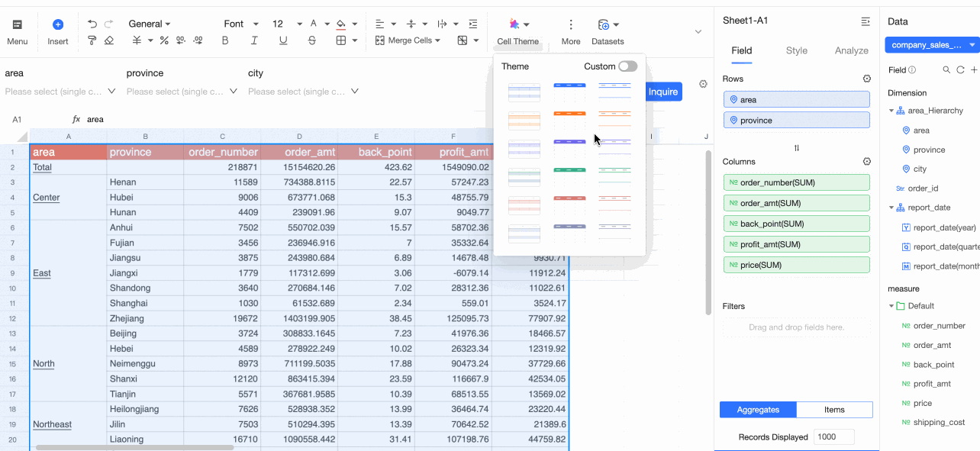The image size is (980, 451).
Task: Open the area filter dropdown
Action: (x=60, y=92)
